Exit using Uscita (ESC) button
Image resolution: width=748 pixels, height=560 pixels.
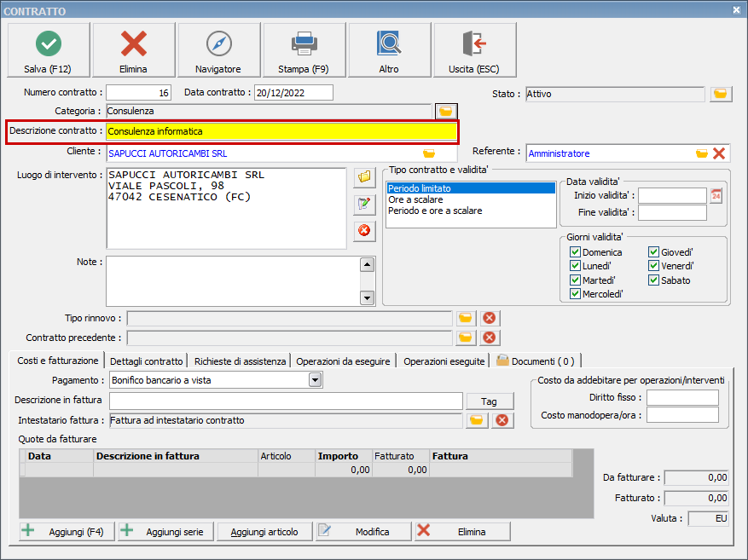[x=475, y=49]
